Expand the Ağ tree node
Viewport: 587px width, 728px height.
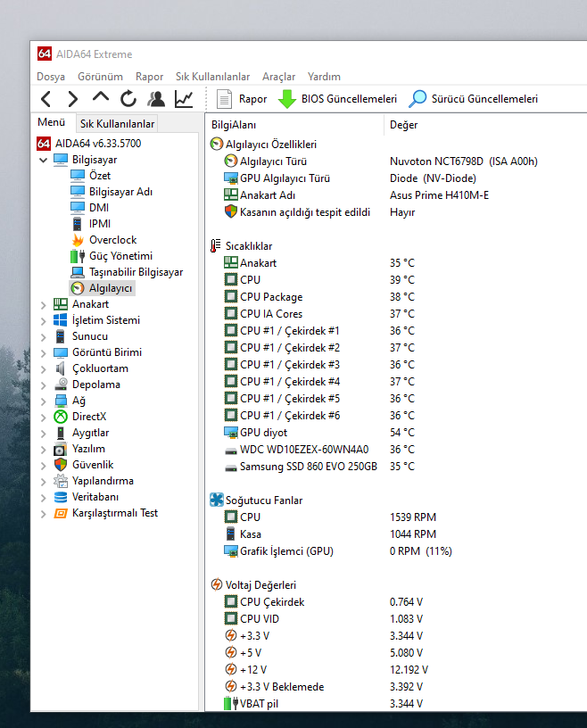coord(44,401)
